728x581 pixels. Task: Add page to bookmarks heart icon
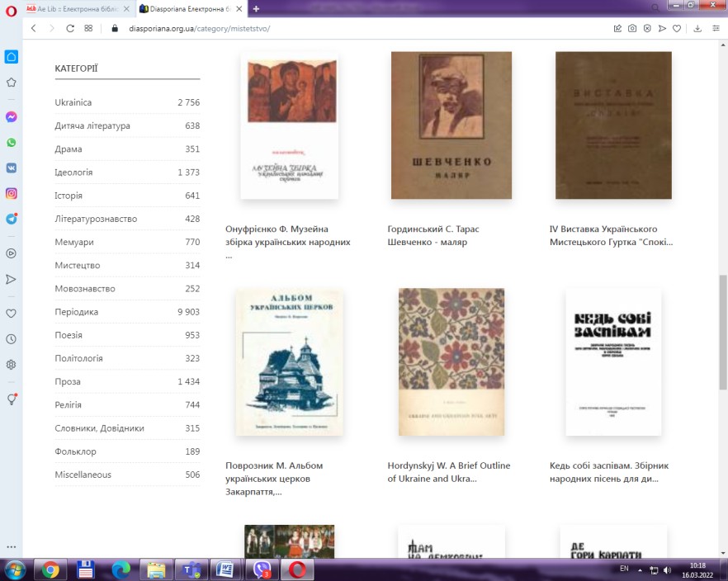(677, 28)
